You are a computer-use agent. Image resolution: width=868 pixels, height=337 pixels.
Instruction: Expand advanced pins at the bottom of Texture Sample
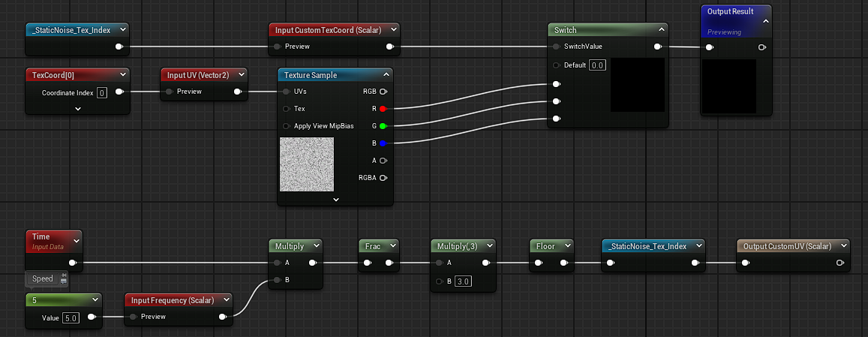coord(335,200)
